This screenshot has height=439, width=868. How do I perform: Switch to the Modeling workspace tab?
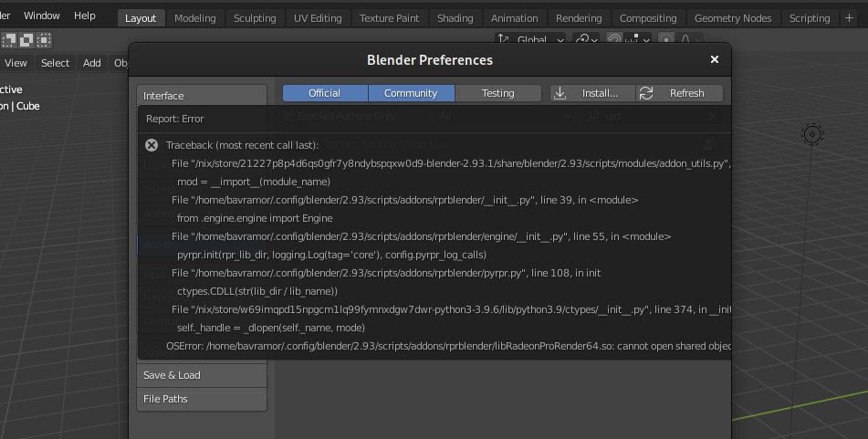click(x=194, y=18)
